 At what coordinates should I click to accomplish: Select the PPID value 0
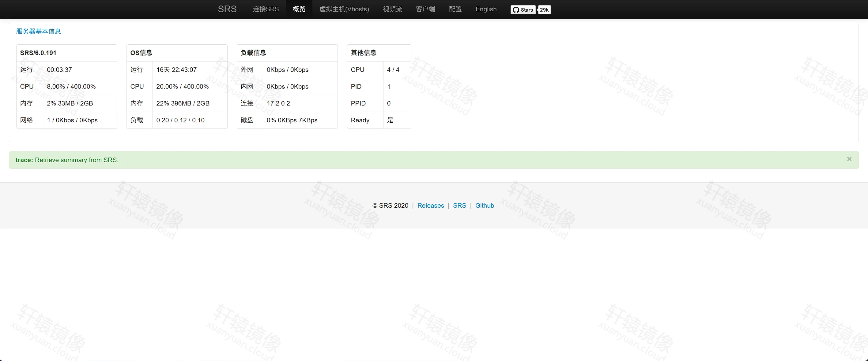(x=388, y=103)
